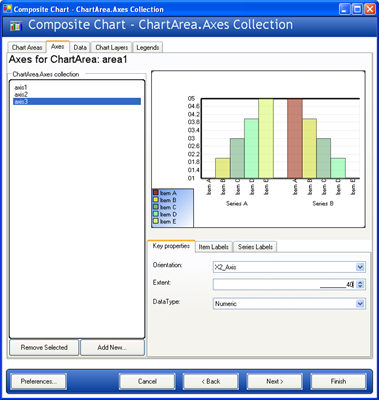
Task: Click the Item E legend color swatch
Action: pyautogui.click(x=156, y=221)
